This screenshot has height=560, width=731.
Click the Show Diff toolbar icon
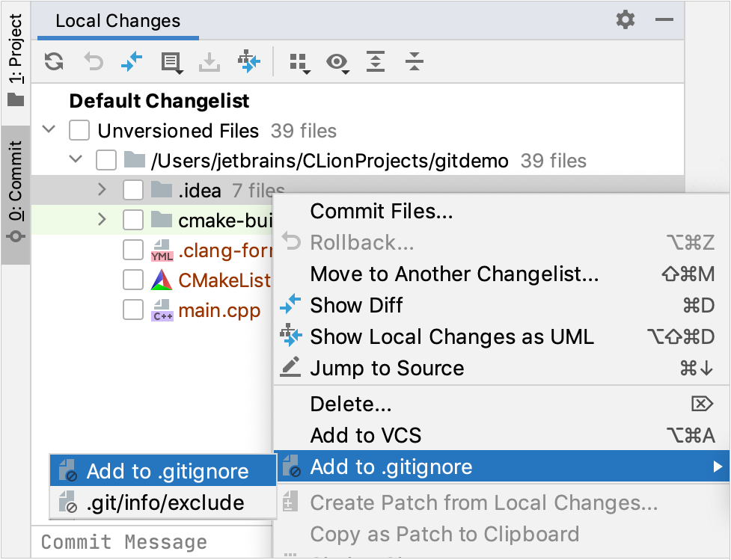132,62
